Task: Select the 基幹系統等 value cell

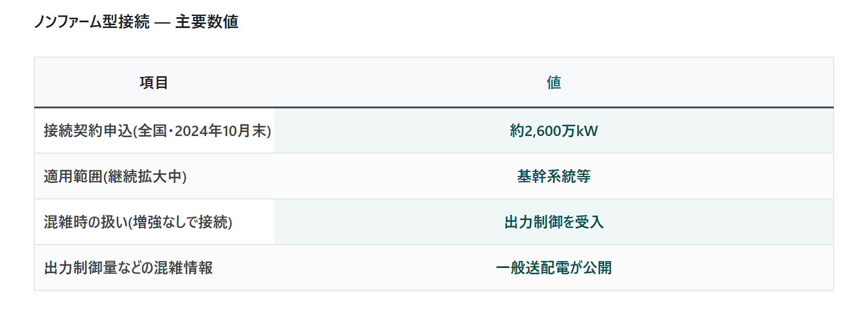Action: (x=554, y=177)
